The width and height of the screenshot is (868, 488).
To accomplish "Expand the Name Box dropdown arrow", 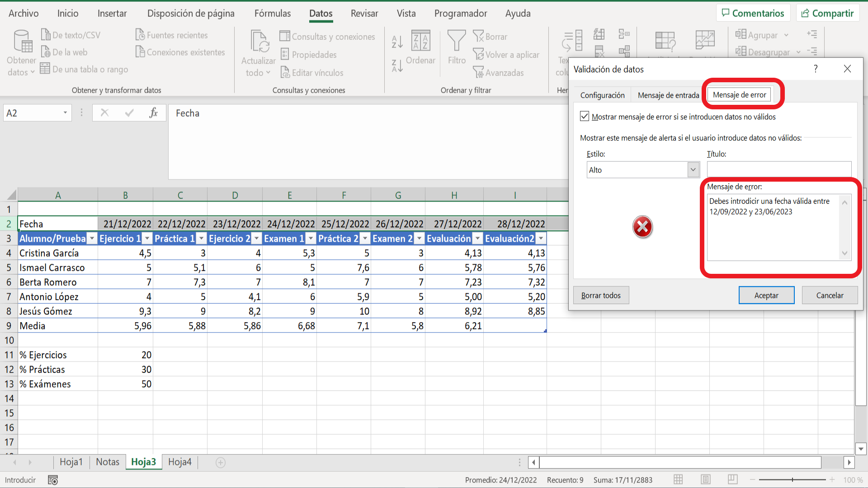I will tap(66, 113).
